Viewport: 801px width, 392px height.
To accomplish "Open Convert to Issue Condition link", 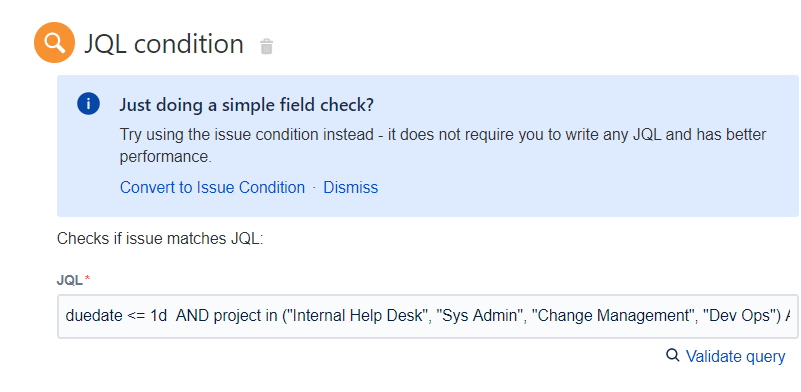I will click(x=212, y=187).
